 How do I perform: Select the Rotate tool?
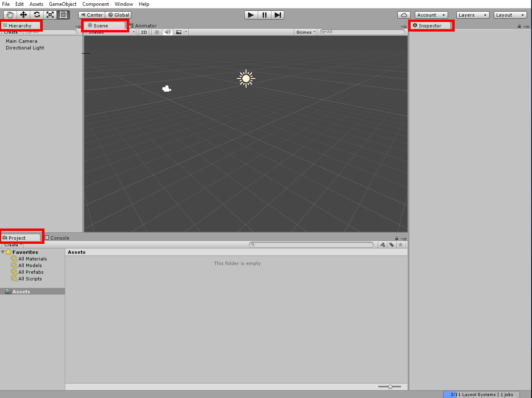tap(37, 15)
